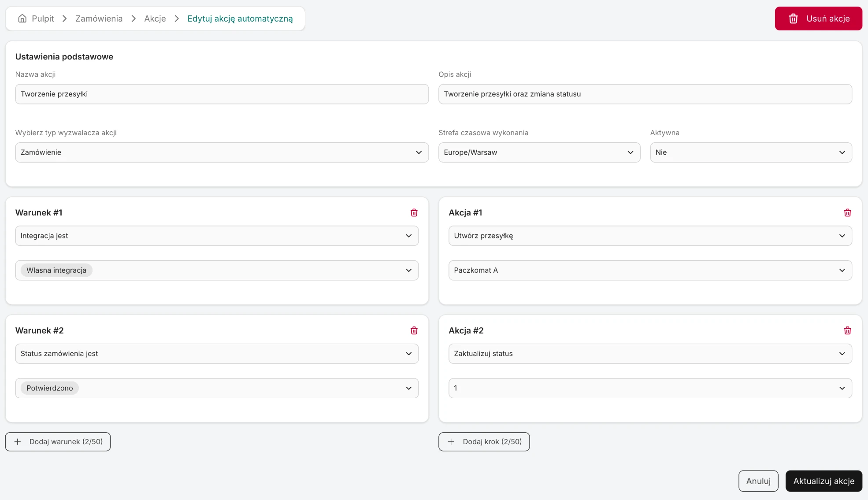
Task: Open the status value dropdown showing 1
Action: coord(650,388)
